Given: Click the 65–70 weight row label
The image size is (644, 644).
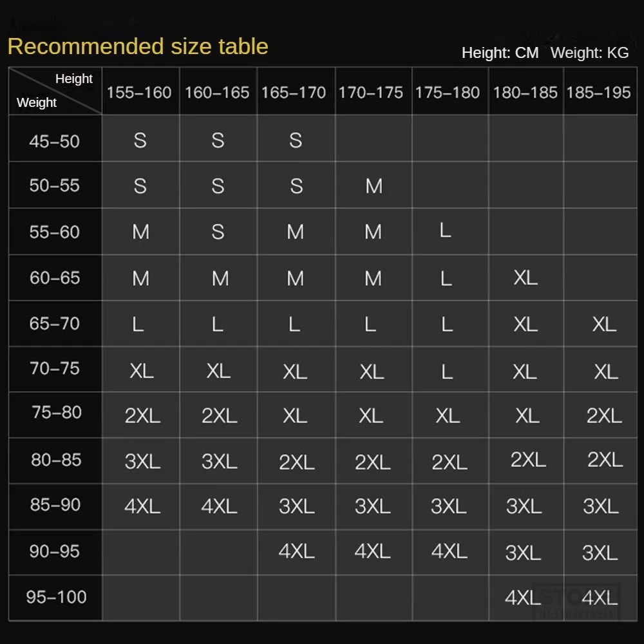Looking at the screenshot, I should (x=55, y=323).
